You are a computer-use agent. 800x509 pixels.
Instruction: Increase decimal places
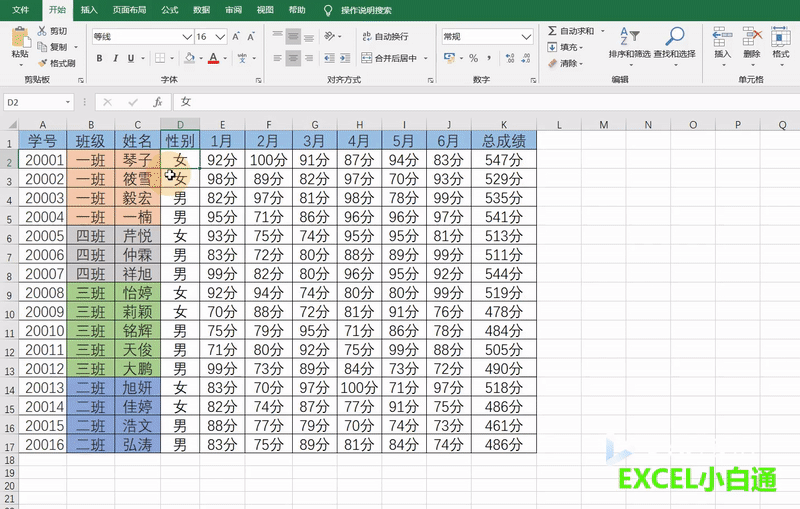click(x=510, y=58)
